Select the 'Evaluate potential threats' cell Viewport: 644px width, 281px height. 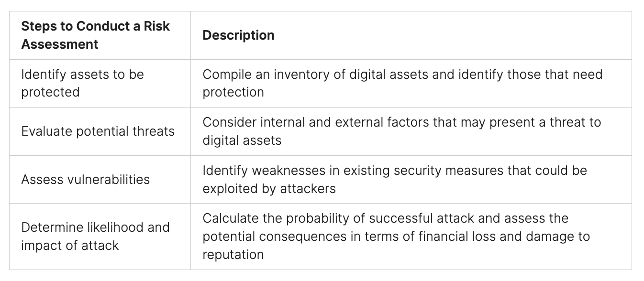coord(98,131)
